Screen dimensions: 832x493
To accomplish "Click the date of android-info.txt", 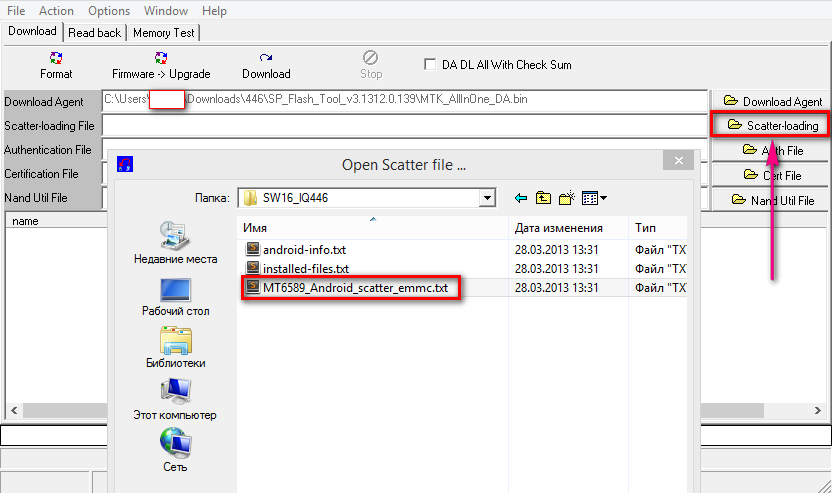I will (x=557, y=249).
